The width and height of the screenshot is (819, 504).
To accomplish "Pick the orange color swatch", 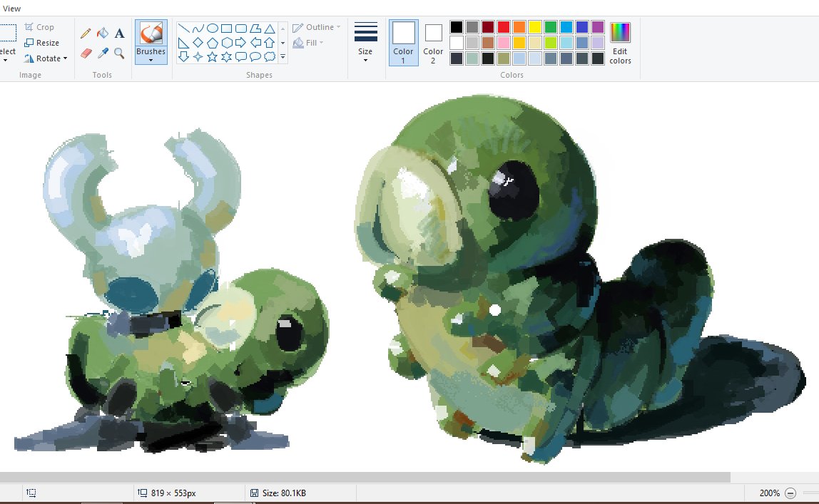I will (519, 27).
